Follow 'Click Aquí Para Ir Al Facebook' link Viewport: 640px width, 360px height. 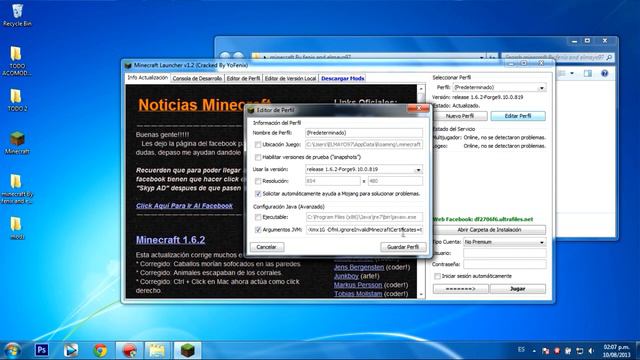(x=184, y=206)
